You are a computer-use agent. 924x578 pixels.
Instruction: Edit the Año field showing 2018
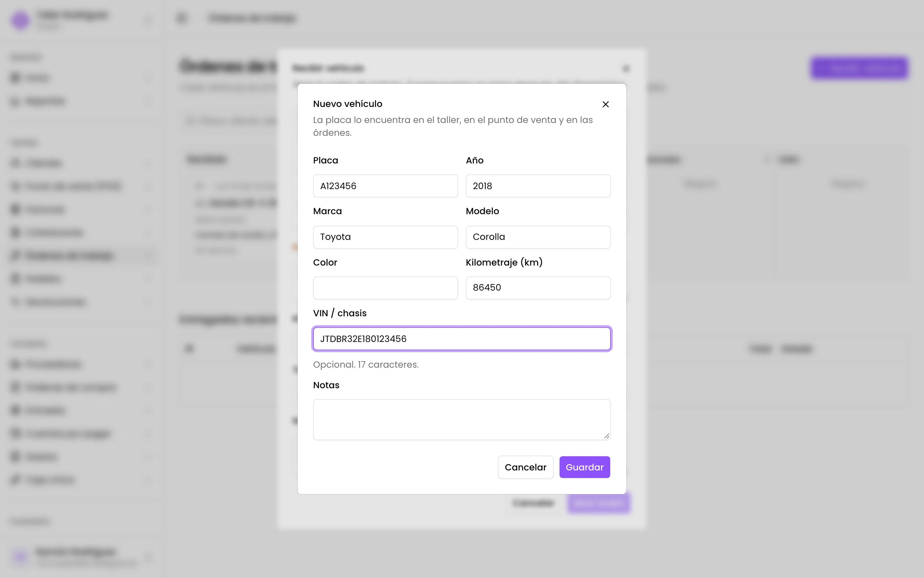tap(538, 186)
